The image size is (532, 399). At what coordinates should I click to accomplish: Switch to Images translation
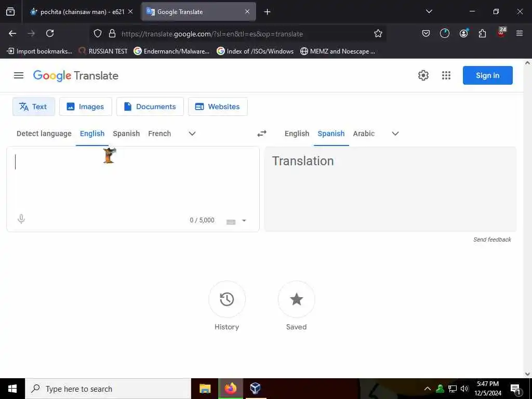click(x=86, y=107)
